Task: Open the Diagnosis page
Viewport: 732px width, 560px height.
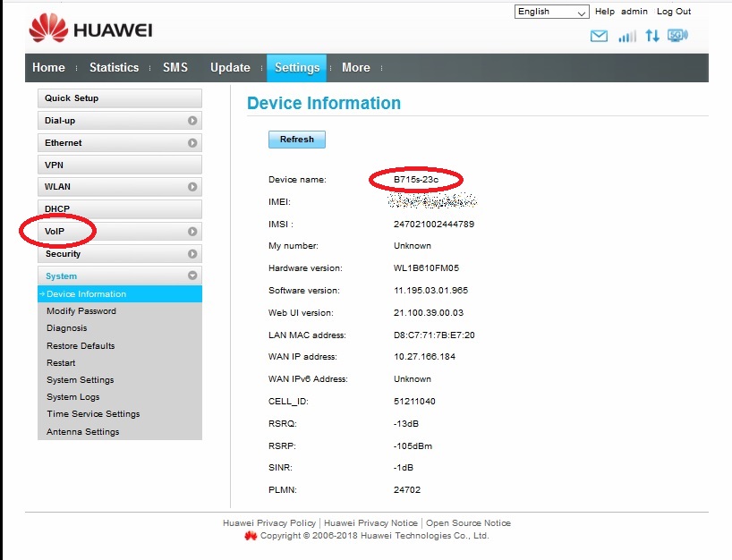Action: pos(67,328)
